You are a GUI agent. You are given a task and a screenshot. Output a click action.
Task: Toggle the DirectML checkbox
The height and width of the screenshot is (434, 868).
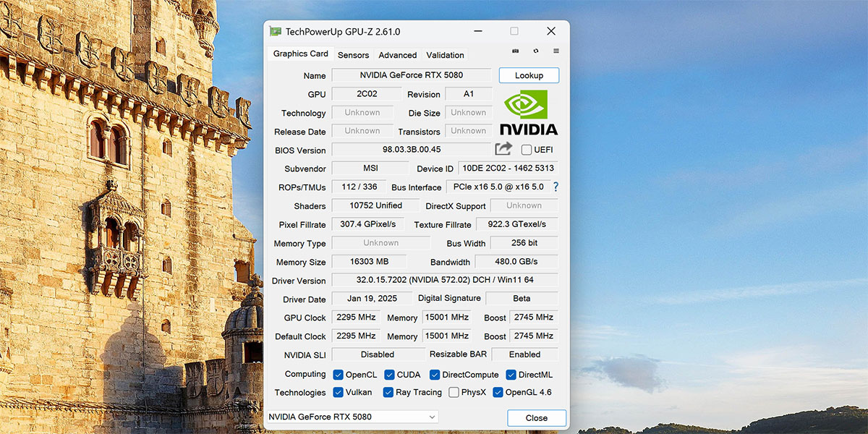pos(511,375)
